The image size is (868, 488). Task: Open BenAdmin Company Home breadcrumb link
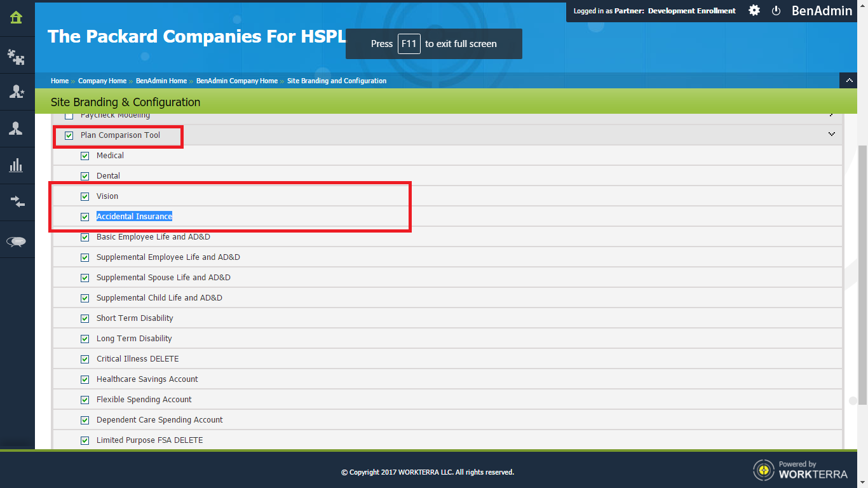click(x=237, y=81)
